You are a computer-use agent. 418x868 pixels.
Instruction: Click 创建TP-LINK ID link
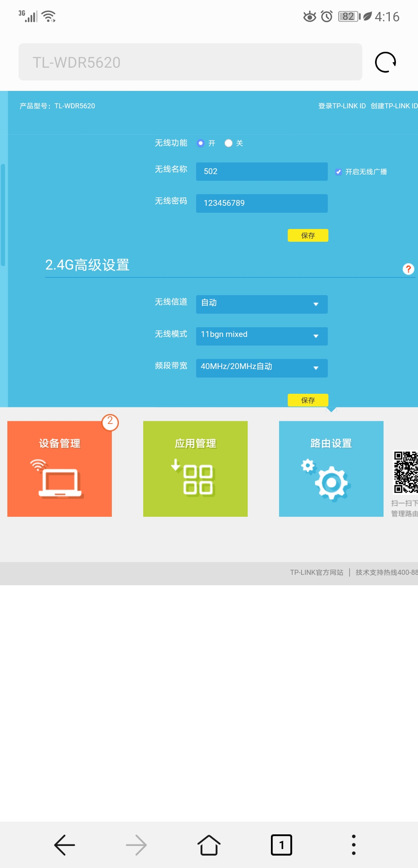[394, 106]
